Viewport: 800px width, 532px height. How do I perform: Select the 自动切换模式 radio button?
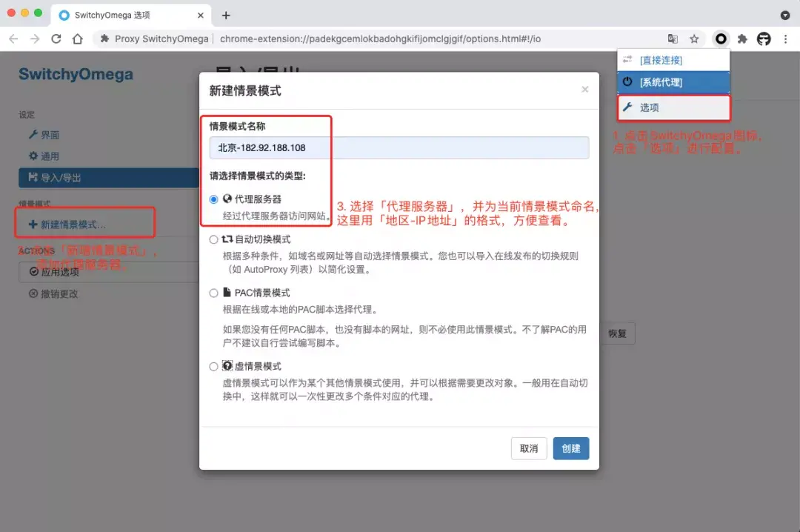pos(214,239)
